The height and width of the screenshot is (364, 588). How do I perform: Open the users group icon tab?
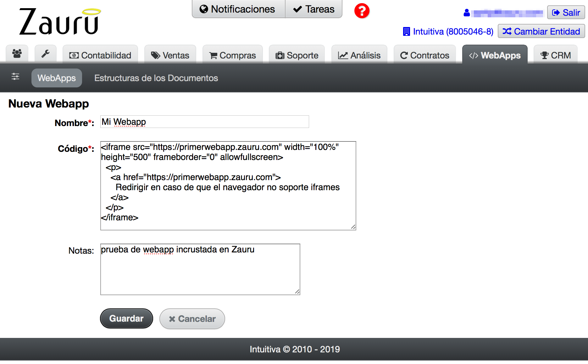[x=17, y=54]
